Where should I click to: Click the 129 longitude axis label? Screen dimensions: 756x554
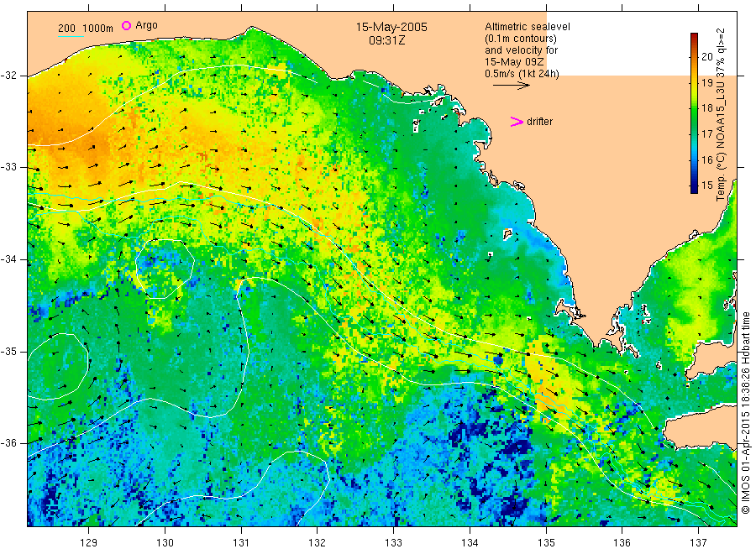click(89, 543)
